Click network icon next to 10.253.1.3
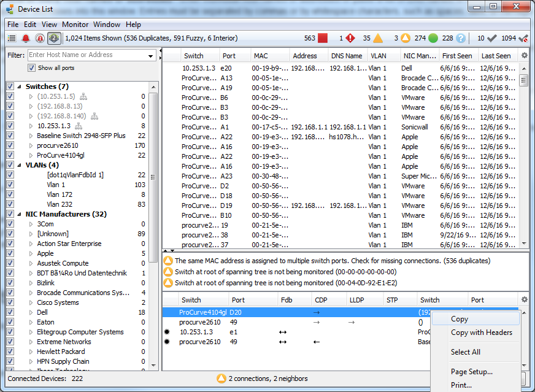The height and width of the screenshot is (392, 535). 79,126
